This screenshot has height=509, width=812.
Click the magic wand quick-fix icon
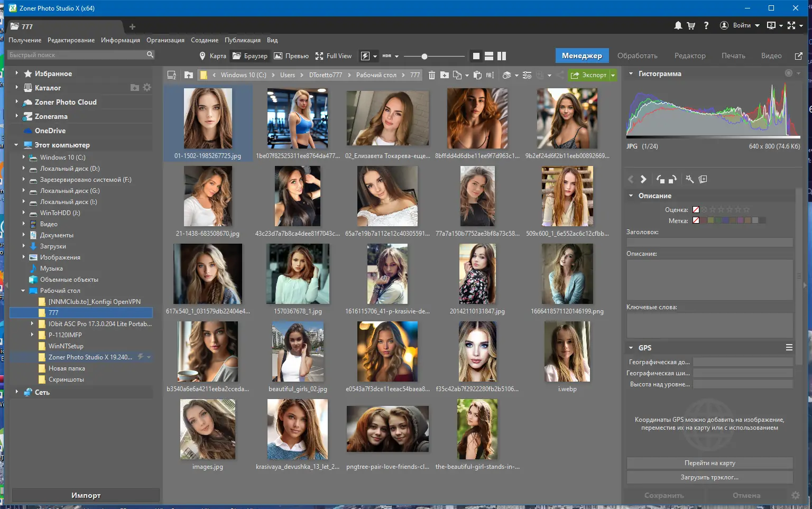[689, 179]
